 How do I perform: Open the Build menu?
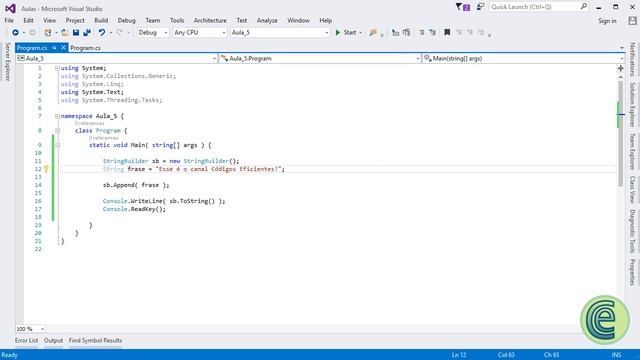[x=101, y=20]
